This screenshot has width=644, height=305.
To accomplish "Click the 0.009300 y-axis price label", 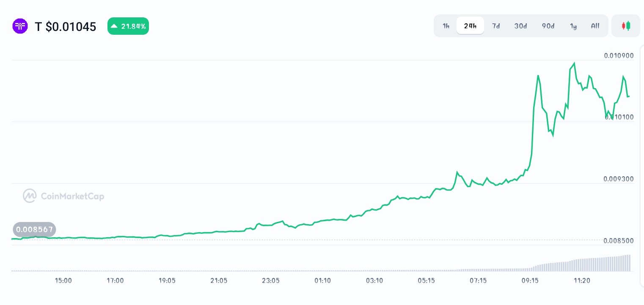I will point(618,179).
